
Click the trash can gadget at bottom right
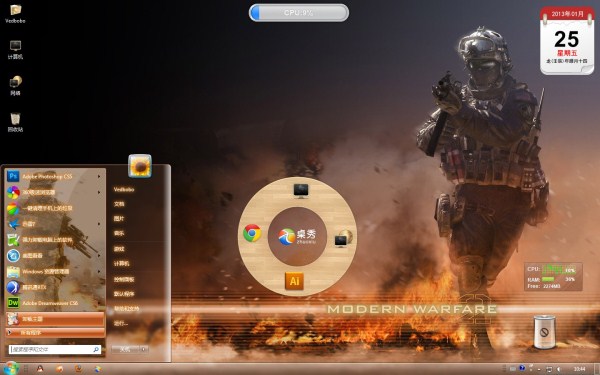click(544, 332)
